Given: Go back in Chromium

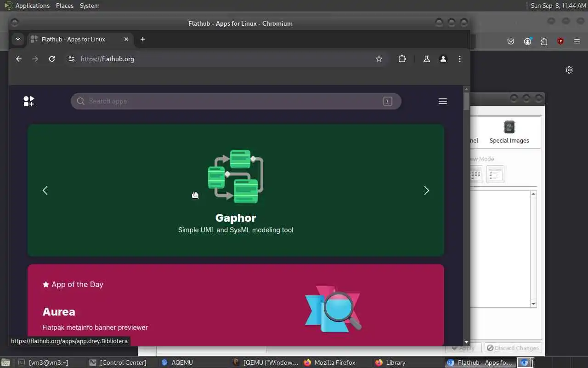Looking at the screenshot, I should (19, 59).
